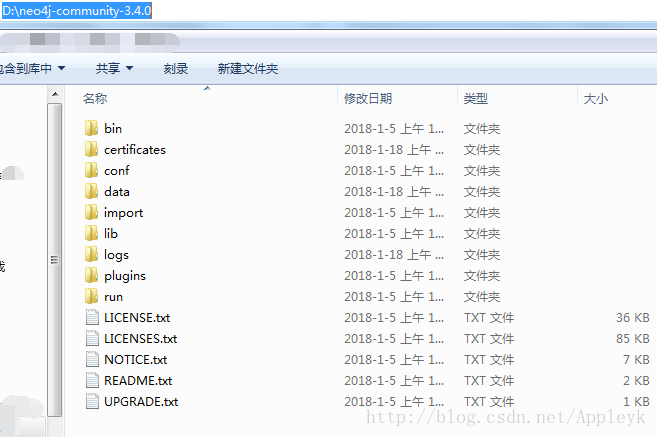
Task: Click the import folder icon
Action: click(x=91, y=212)
